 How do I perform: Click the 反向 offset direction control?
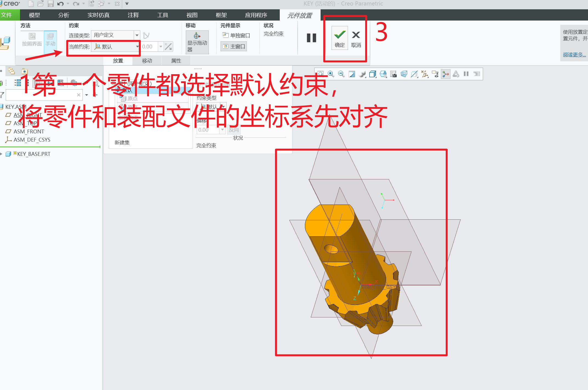click(234, 130)
